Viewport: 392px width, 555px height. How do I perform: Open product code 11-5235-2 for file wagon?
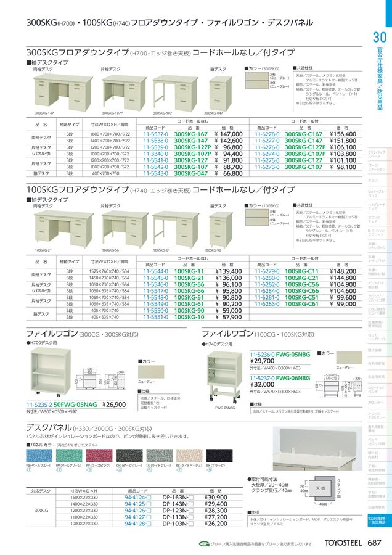click(39, 405)
